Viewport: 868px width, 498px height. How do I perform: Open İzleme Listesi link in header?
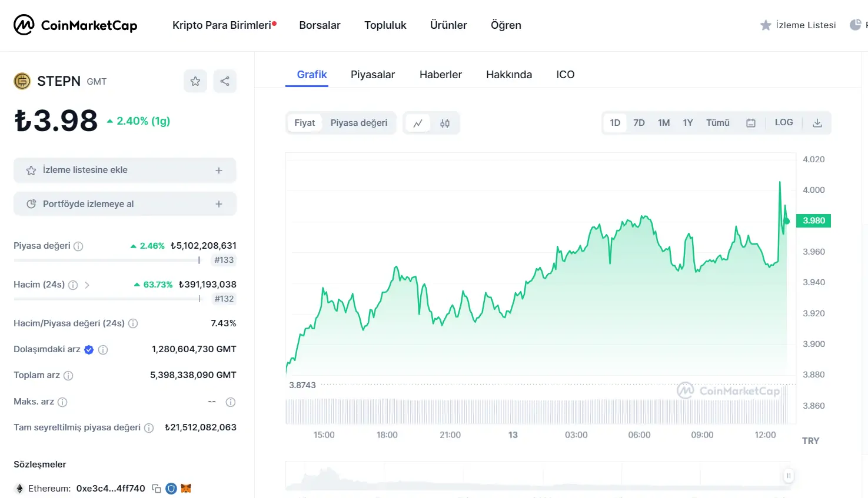pos(806,25)
